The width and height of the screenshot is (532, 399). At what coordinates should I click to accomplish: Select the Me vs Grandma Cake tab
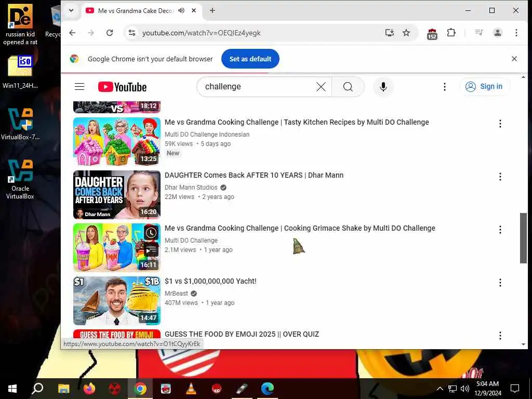tap(135, 10)
